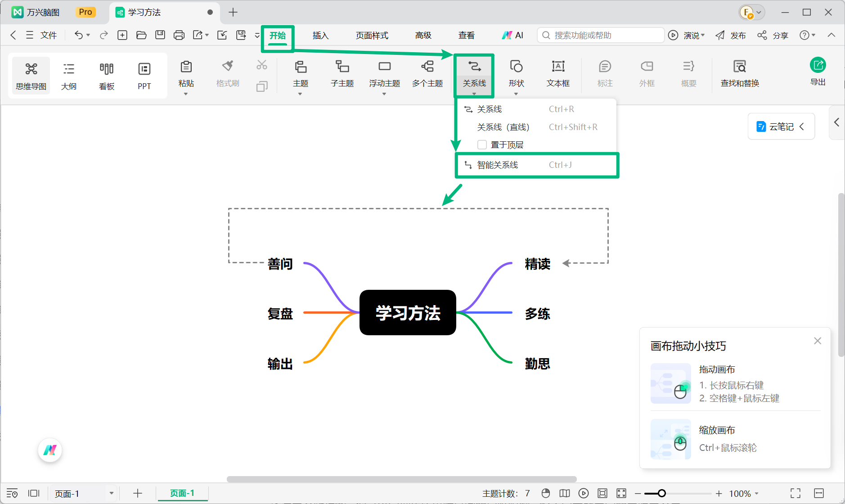Select the 思维导图 view mode
This screenshot has width=845, height=504.
(31, 76)
